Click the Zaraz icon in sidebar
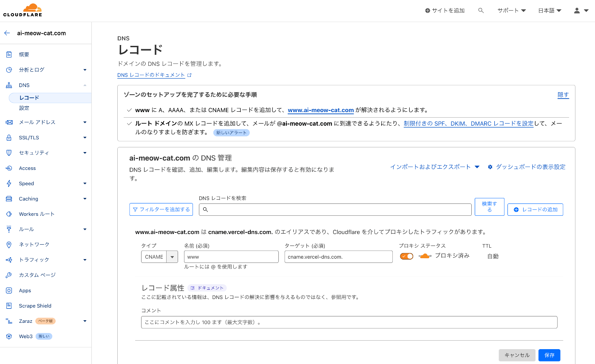The width and height of the screenshot is (595, 364). pyautogui.click(x=9, y=321)
